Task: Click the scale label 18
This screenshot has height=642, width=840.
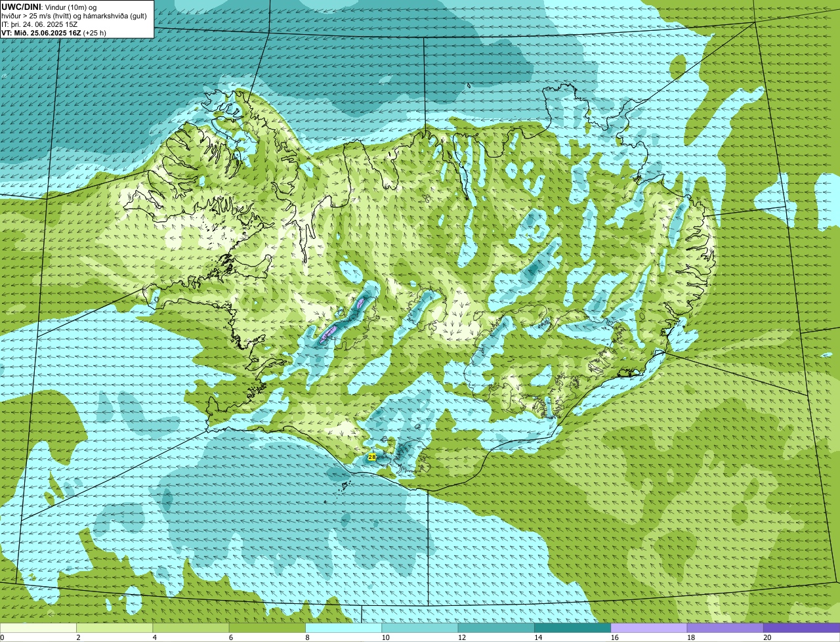Action: coord(691,637)
